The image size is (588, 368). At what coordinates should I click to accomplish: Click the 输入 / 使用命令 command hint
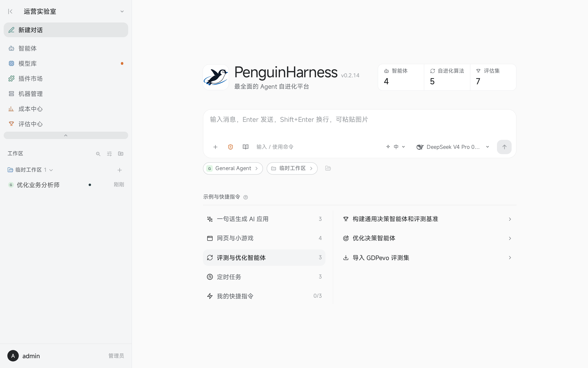click(x=275, y=147)
